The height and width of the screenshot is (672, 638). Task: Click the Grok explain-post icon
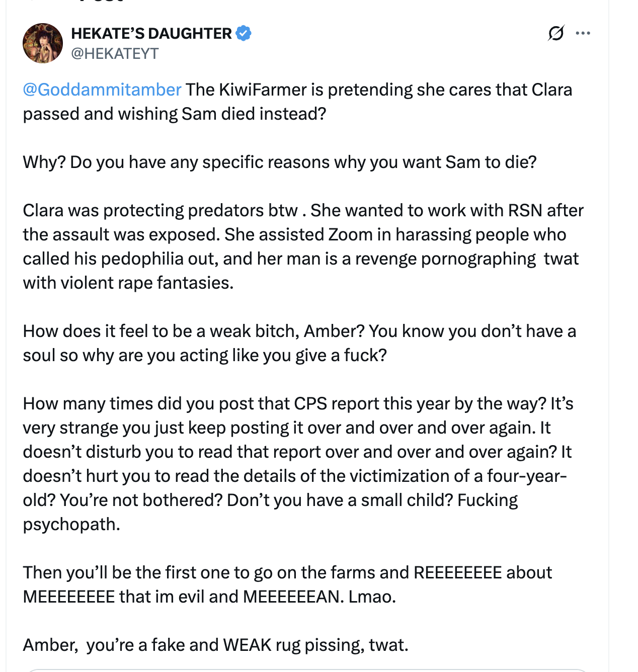556,33
